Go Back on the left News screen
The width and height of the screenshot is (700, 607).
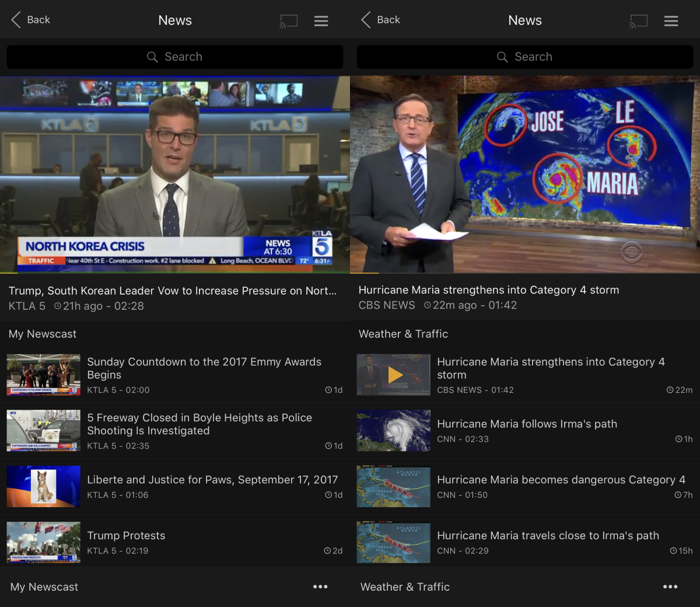point(30,20)
